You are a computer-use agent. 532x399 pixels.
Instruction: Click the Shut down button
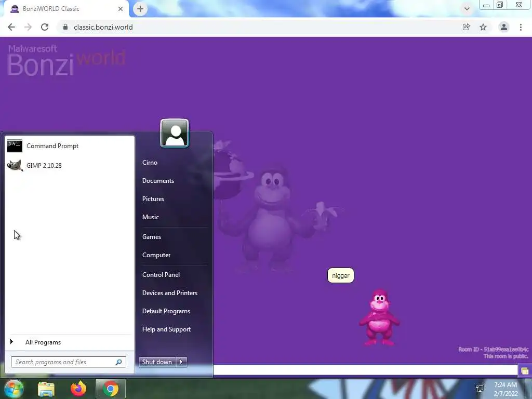pyautogui.click(x=157, y=362)
